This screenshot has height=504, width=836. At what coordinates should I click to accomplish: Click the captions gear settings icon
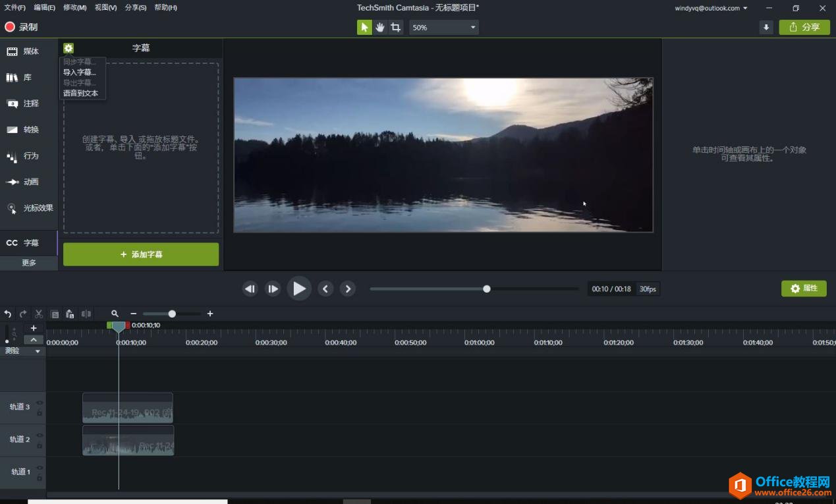coord(69,48)
